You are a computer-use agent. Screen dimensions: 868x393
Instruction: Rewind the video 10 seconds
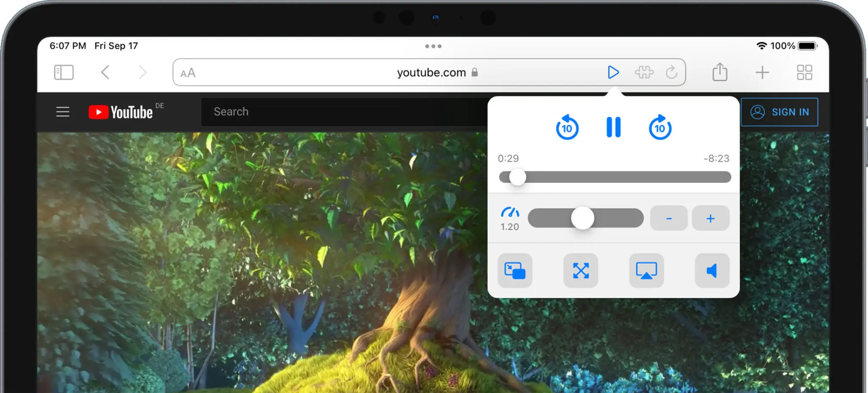click(567, 127)
